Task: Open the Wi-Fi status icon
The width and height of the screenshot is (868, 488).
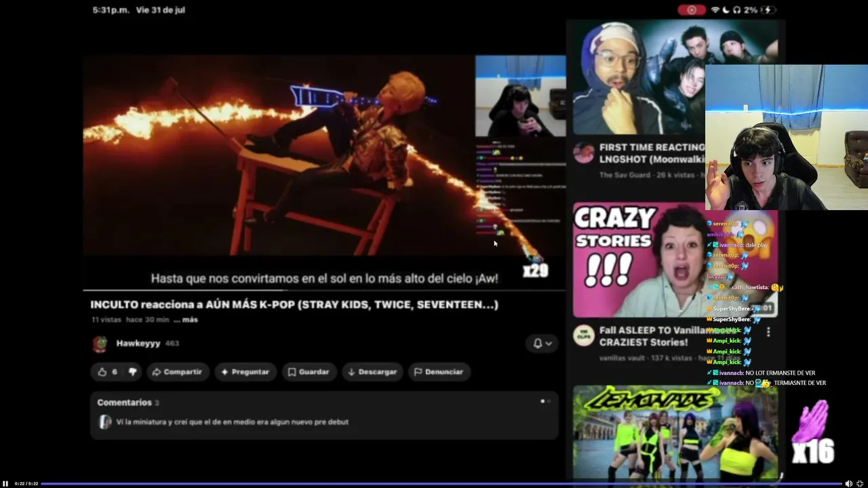Action: [x=715, y=10]
